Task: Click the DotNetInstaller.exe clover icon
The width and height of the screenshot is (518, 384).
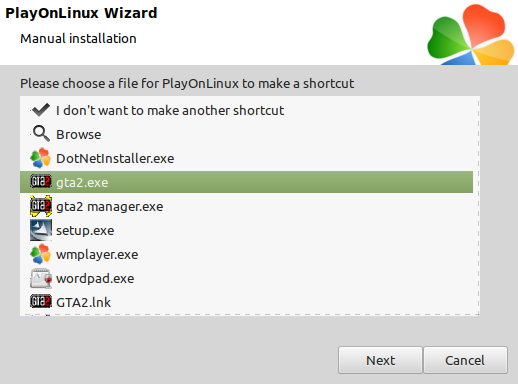Action: [41, 158]
